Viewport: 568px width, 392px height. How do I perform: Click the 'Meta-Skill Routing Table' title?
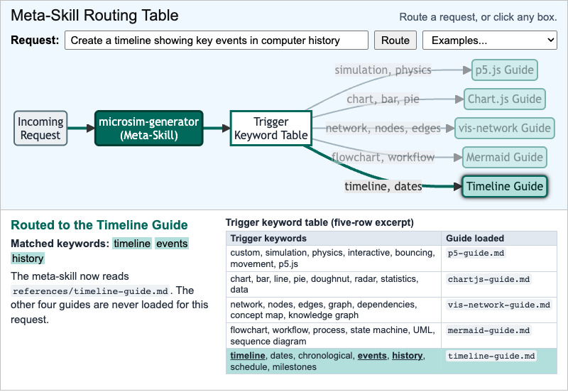click(x=94, y=16)
